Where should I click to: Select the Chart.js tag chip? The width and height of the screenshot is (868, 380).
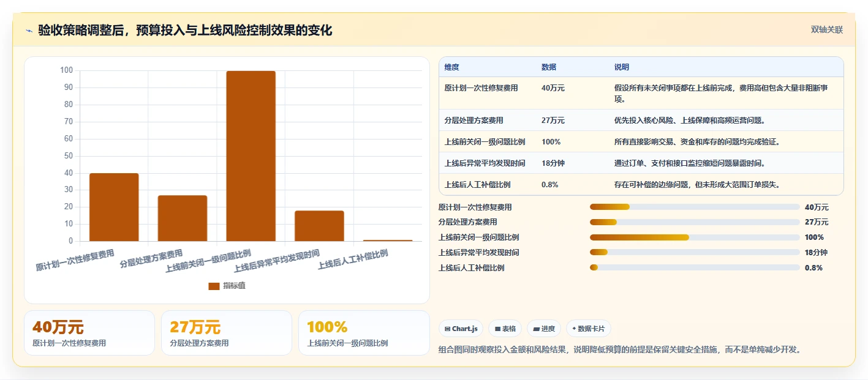tap(461, 329)
